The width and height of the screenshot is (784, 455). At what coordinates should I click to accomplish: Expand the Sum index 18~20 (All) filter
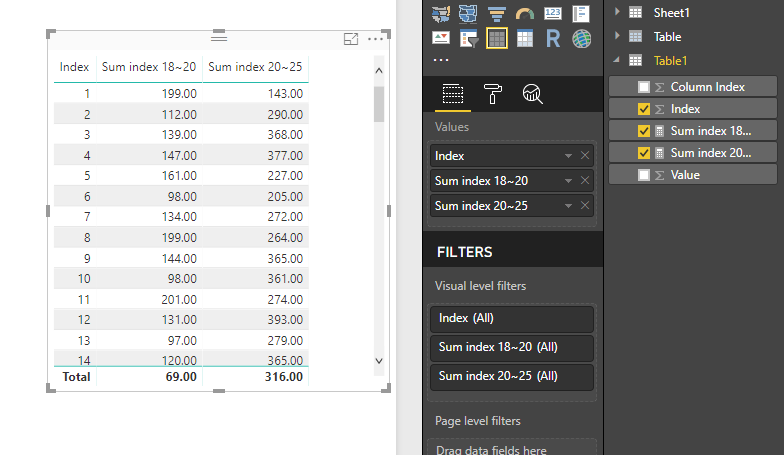coord(512,348)
